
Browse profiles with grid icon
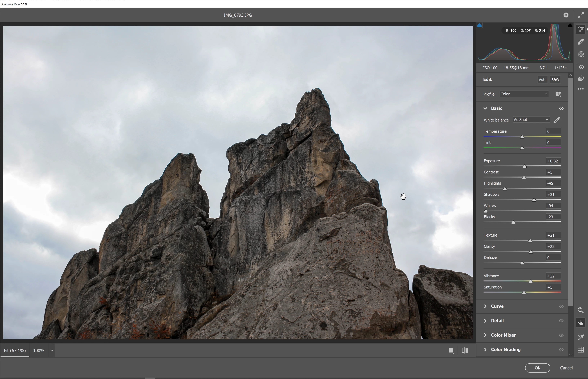pyautogui.click(x=558, y=94)
